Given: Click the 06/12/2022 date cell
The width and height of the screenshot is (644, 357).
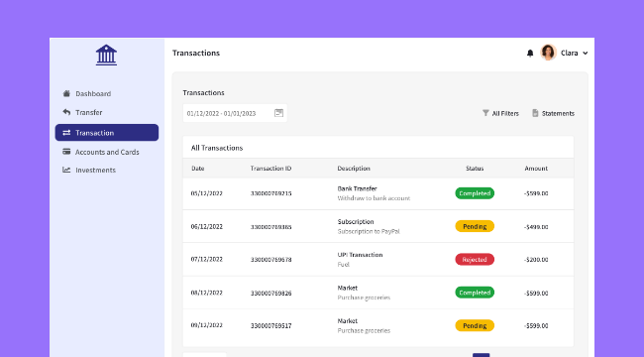Looking at the screenshot, I should click(x=207, y=226).
